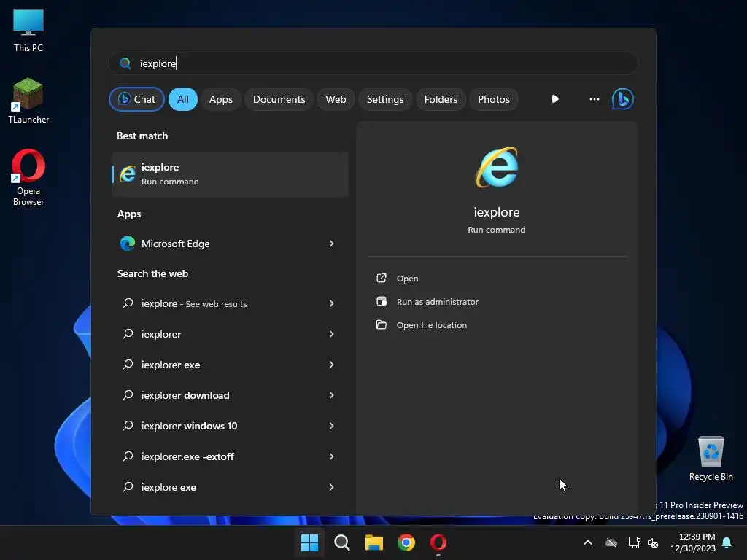Image resolution: width=747 pixels, height=560 pixels.
Task: Select the TLauncher desktop shortcut
Action: click(x=28, y=101)
